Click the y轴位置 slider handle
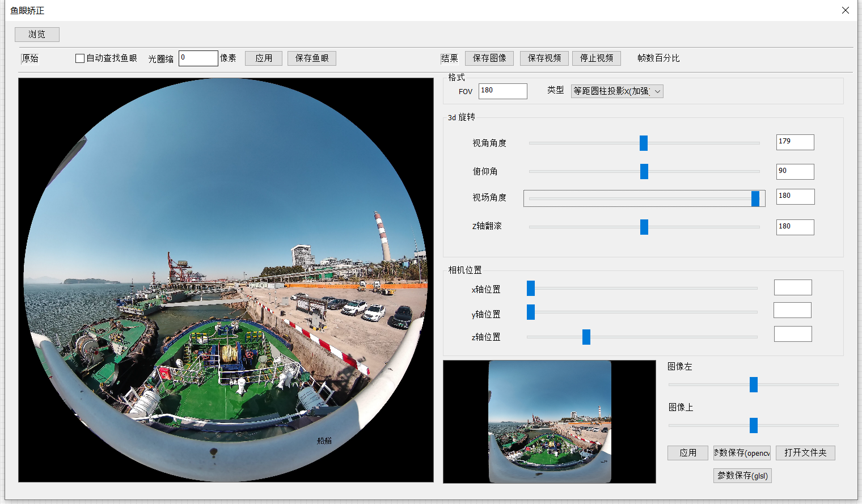Viewport: 862px width, 504px height. pyautogui.click(x=531, y=312)
